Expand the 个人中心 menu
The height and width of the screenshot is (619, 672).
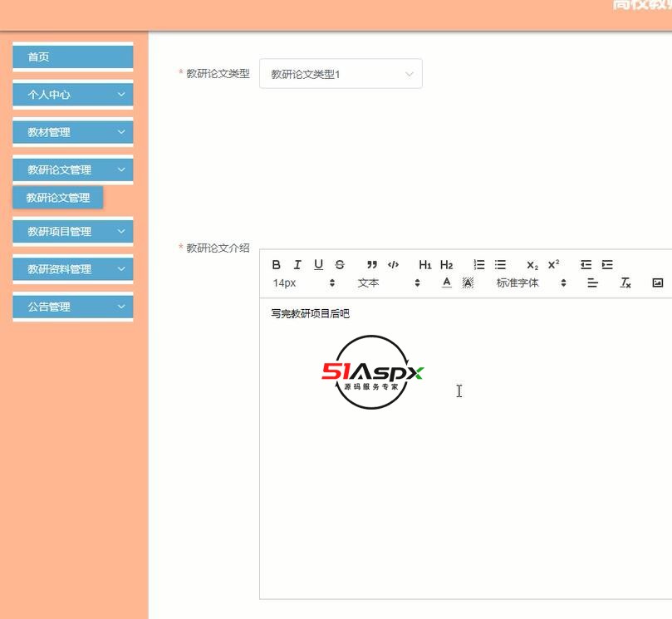tap(73, 95)
